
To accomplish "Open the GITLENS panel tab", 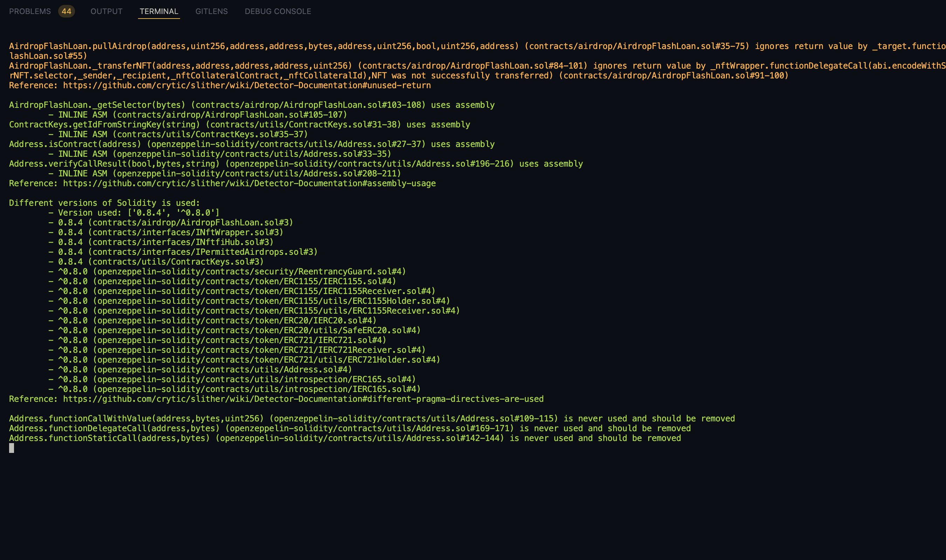I will (x=212, y=11).
